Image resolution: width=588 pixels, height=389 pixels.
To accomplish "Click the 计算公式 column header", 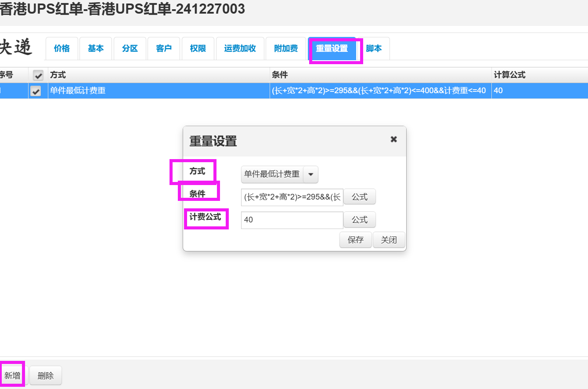I will tap(540, 75).
